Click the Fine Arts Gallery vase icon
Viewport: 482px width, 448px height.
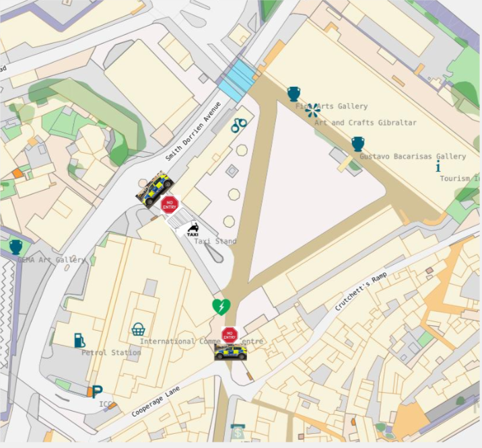[294, 94]
